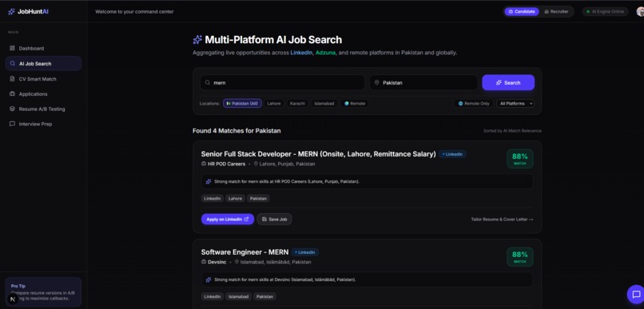Open the chat bubble widget

[636, 294]
